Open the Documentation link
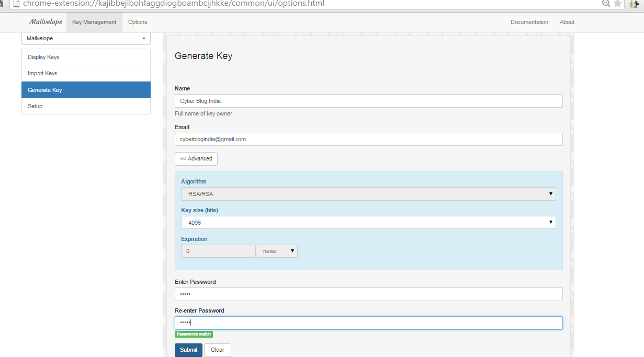 click(529, 22)
